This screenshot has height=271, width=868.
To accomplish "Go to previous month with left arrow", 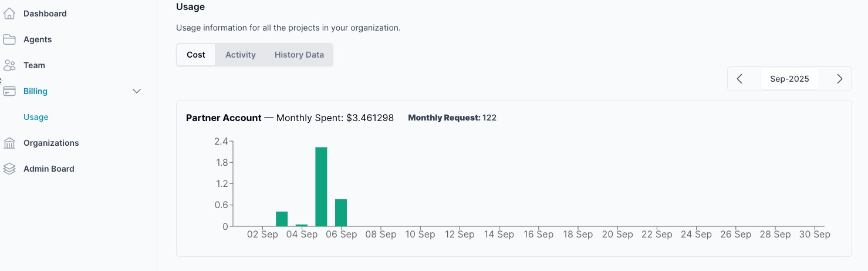I will coord(739,79).
